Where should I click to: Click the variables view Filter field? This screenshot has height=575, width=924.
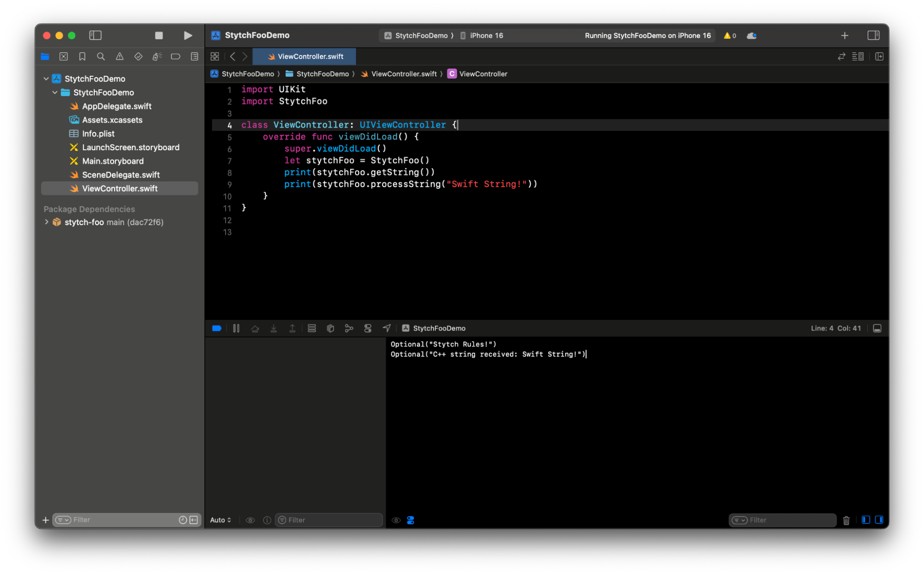click(x=329, y=520)
